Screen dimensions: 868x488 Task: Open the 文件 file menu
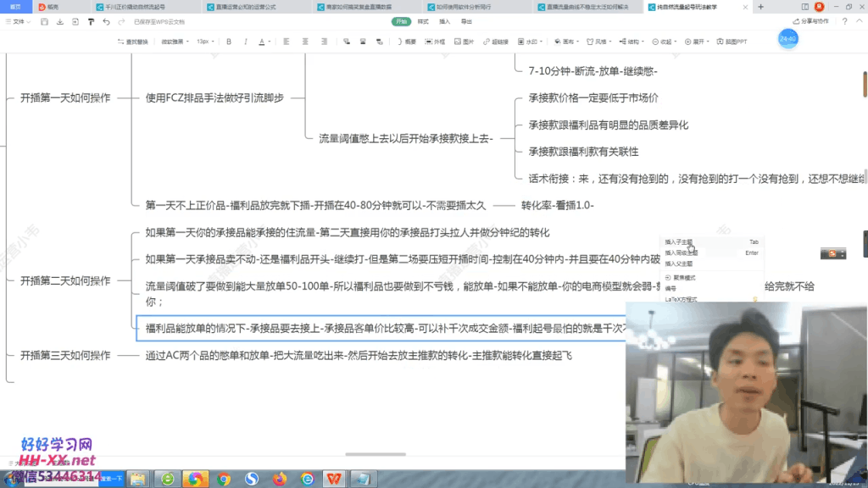pos(19,21)
